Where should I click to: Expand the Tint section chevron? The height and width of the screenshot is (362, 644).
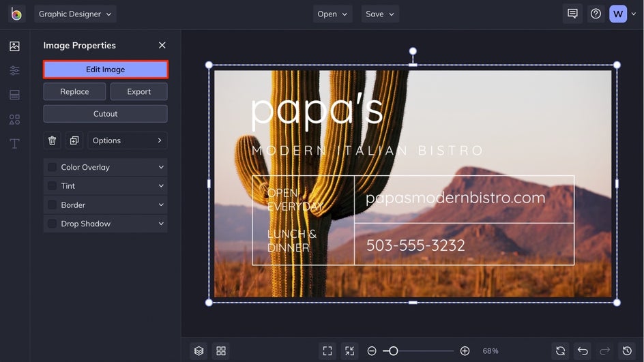(161, 186)
